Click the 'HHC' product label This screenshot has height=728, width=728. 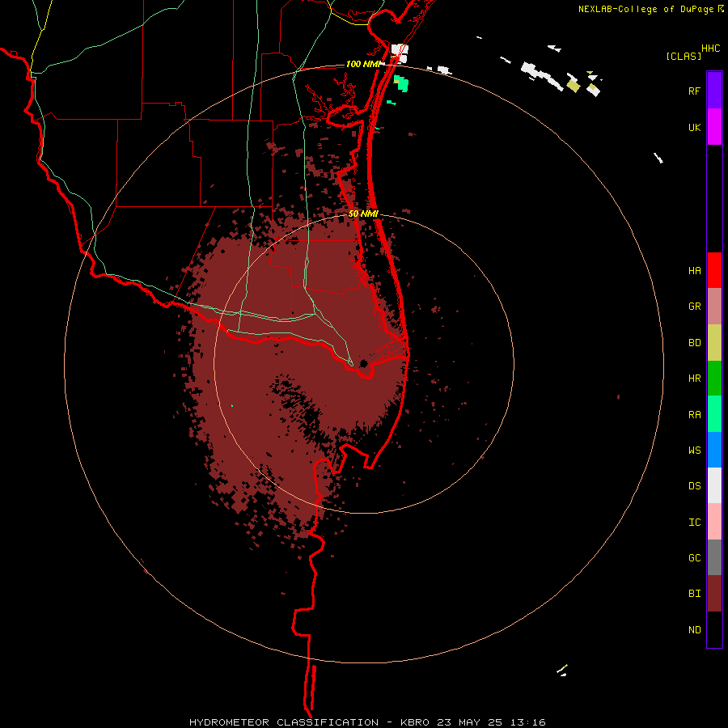710,49
